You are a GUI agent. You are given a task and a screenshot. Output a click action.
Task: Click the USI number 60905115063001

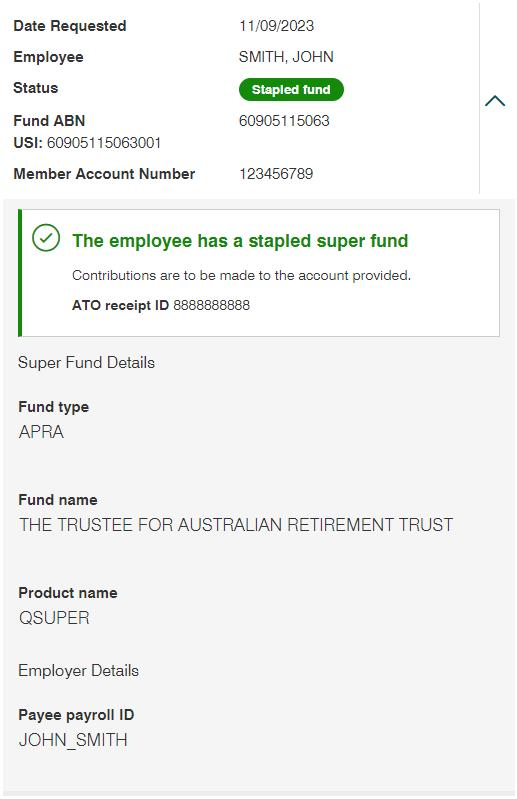tap(104, 143)
